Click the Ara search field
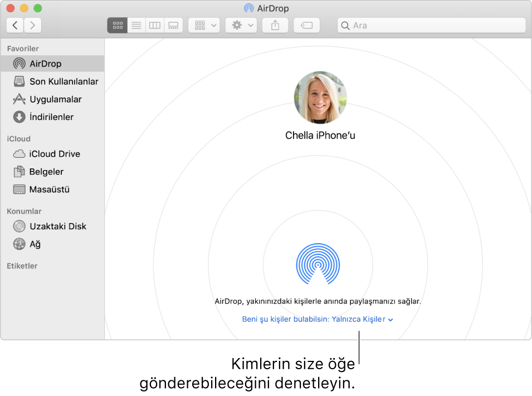Image resolution: width=532 pixels, height=396 pixels. tap(432, 26)
